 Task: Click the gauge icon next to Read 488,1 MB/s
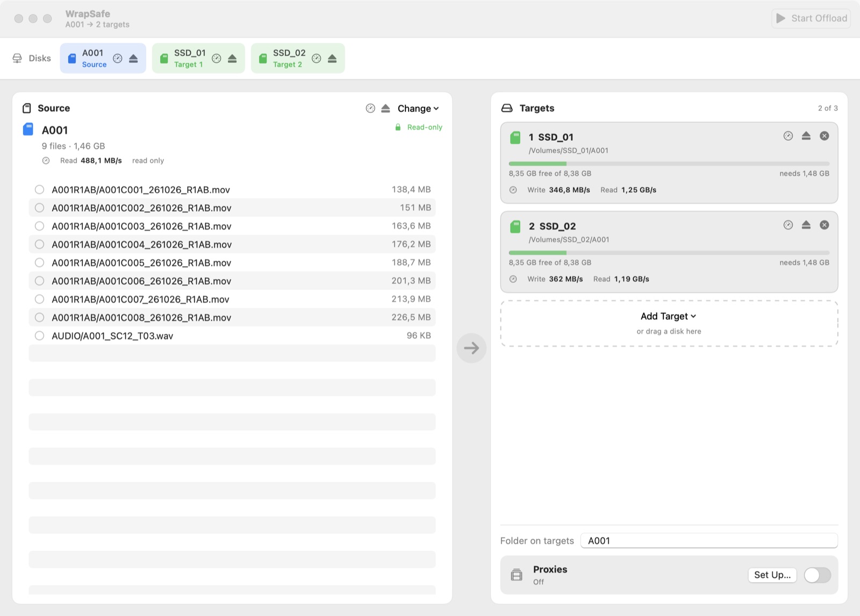click(x=46, y=161)
